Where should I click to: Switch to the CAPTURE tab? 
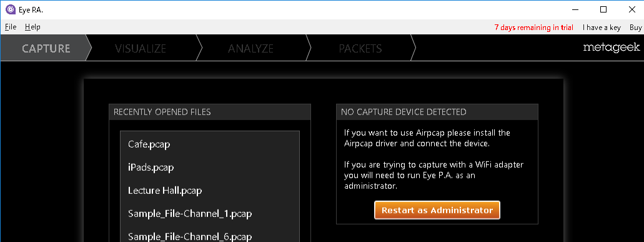pos(46,49)
